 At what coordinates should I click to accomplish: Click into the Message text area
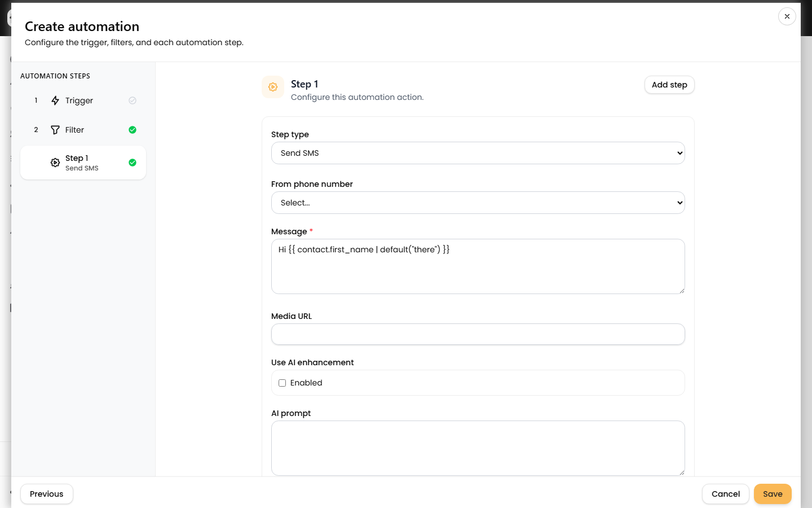(478, 266)
